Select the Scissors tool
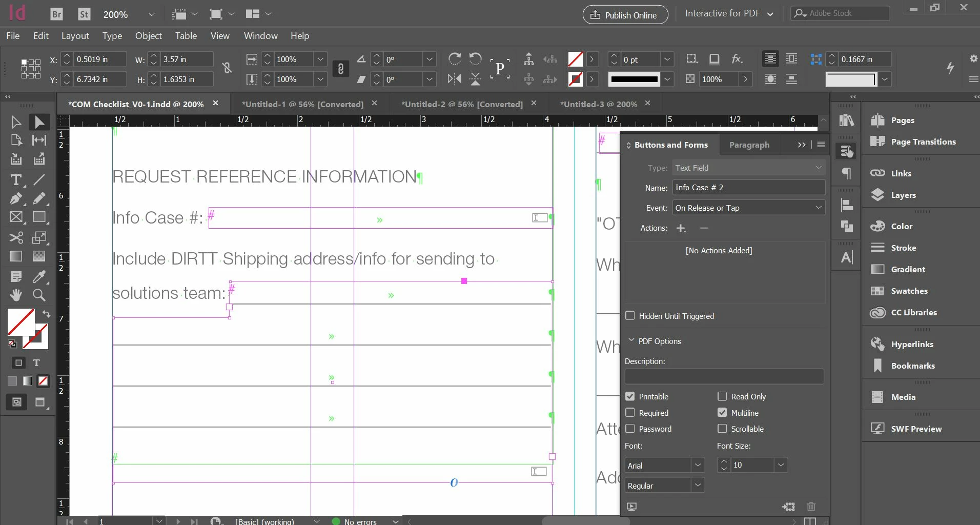The height and width of the screenshot is (525, 980). coord(16,237)
